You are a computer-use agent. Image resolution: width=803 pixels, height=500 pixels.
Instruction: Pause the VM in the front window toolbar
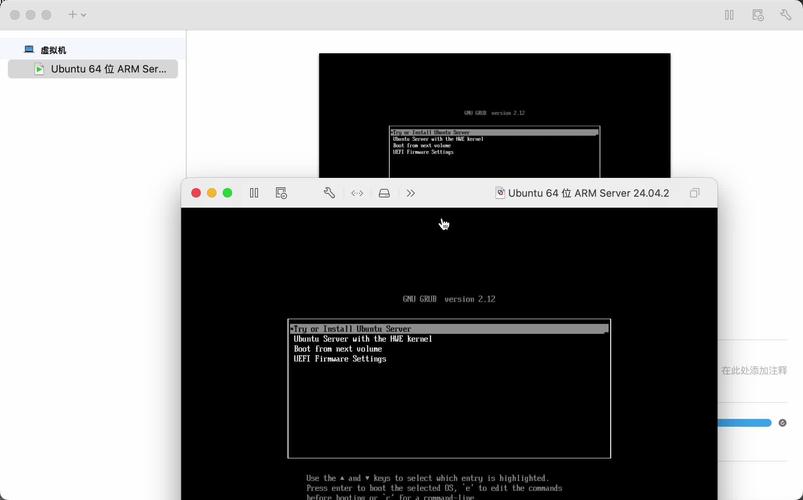tap(253, 193)
